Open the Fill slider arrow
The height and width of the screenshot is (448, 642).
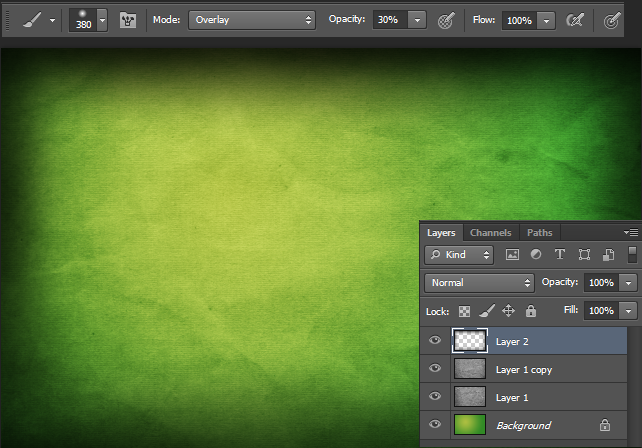pyautogui.click(x=628, y=311)
